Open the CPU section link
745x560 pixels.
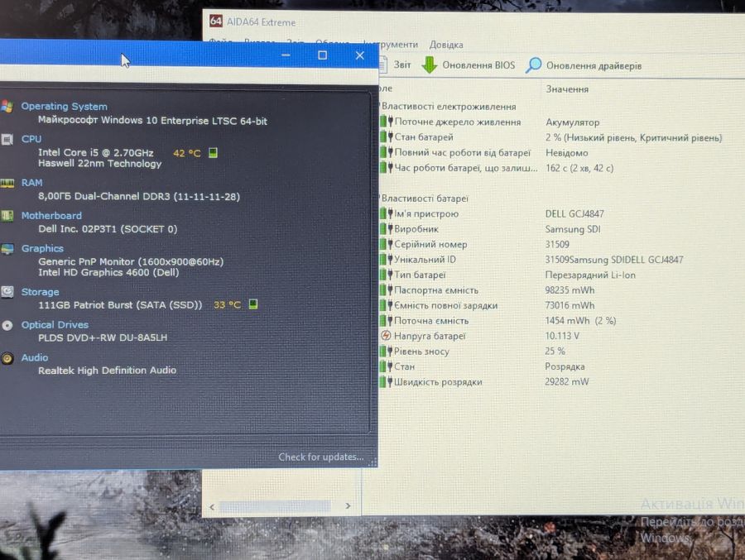pyautogui.click(x=31, y=139)
